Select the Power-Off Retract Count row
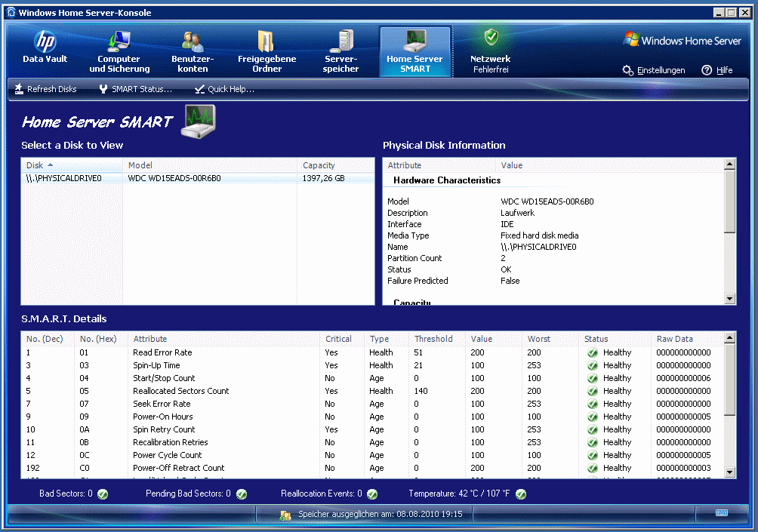The height and width of the screenshot is (532, 758). click(x=373, y=468)
